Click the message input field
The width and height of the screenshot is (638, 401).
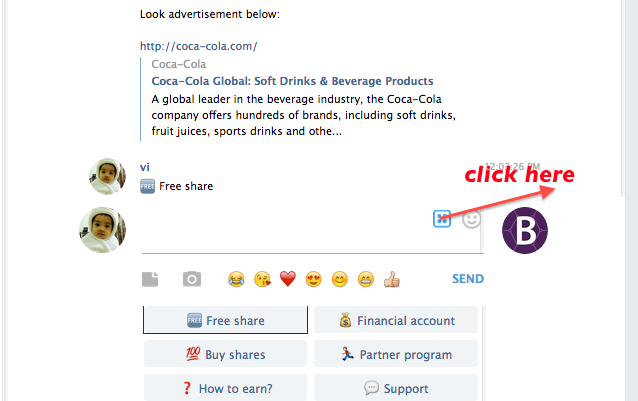285,230
